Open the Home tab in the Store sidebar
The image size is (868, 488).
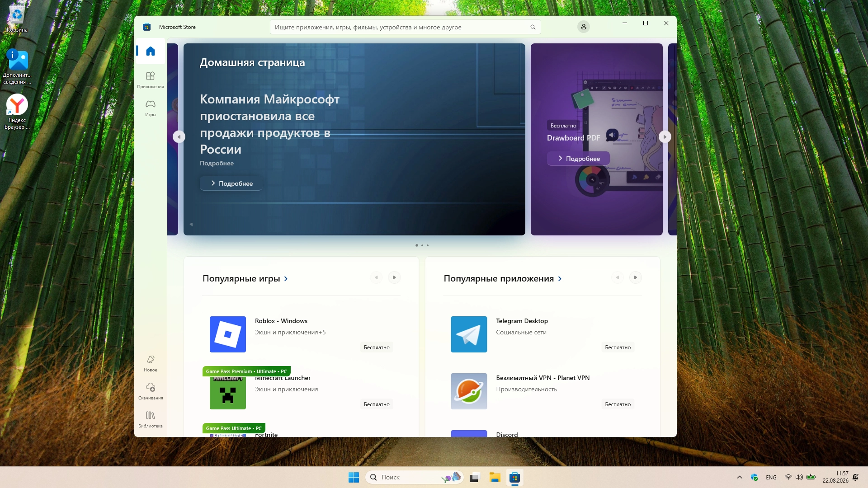tap(151, 51)
